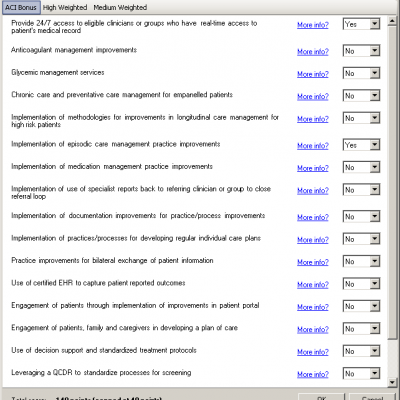Click the OK button

(x=321, y=397)
